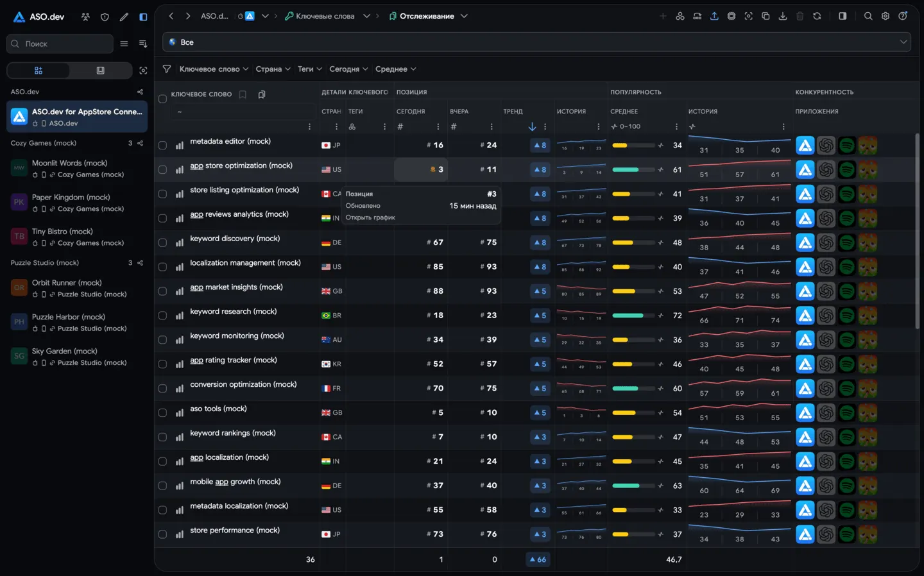
Task: Open Moonlit Words (mock) app in sidebar
Action: tap(77, 169)
